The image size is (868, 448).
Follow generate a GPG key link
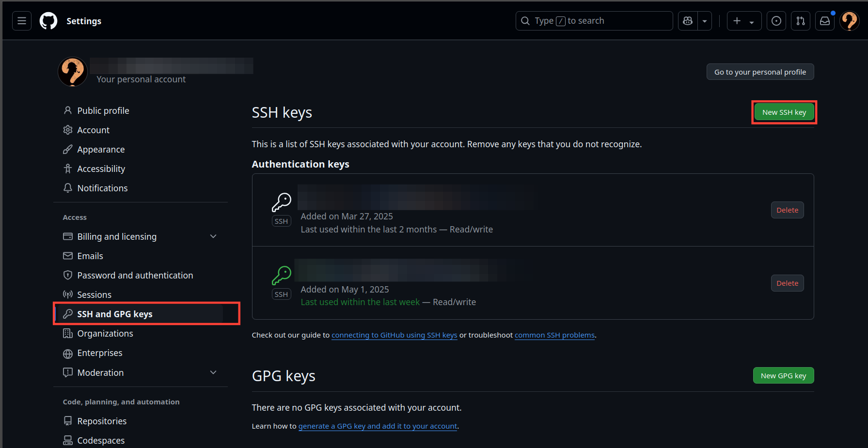378,426
